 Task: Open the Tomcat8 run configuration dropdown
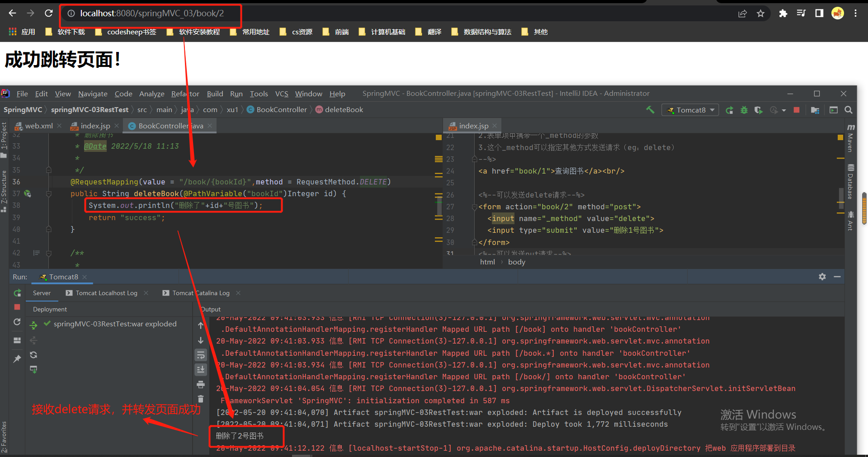coord(690,110)
